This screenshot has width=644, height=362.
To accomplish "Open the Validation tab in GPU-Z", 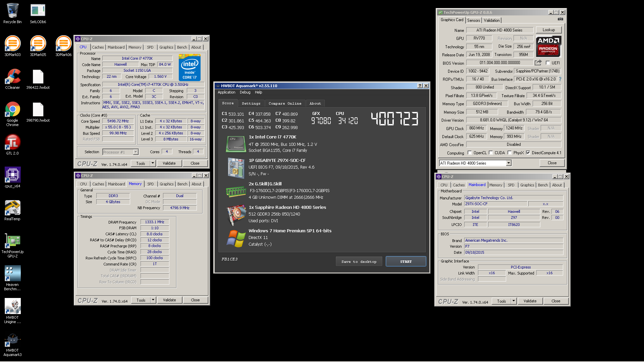I will pos(491,20).
